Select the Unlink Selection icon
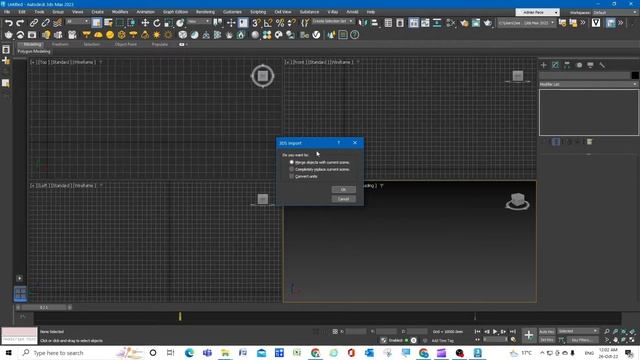Image resolution: width=640 pixels, height=360 pixels. [45, 23]
